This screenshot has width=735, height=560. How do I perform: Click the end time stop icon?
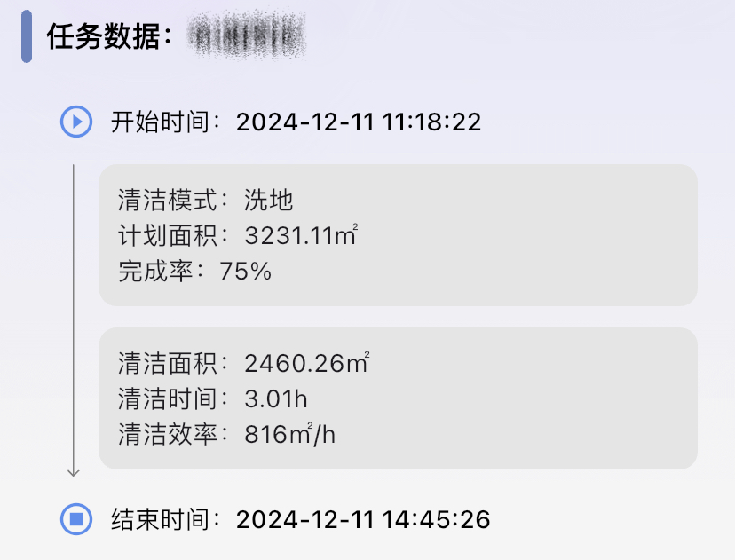pos(76,518)
